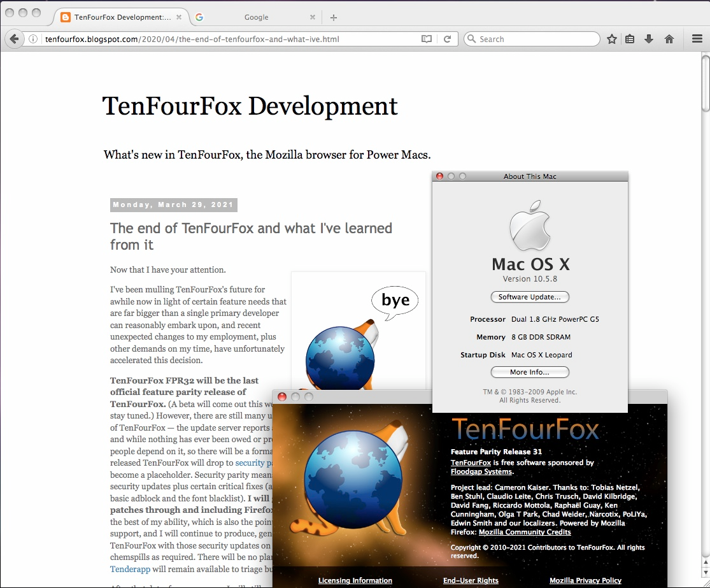This screenshot has height=588, width=710.
Task: Open the TenFourFox link in about window
Action: (x=471, y=463)
